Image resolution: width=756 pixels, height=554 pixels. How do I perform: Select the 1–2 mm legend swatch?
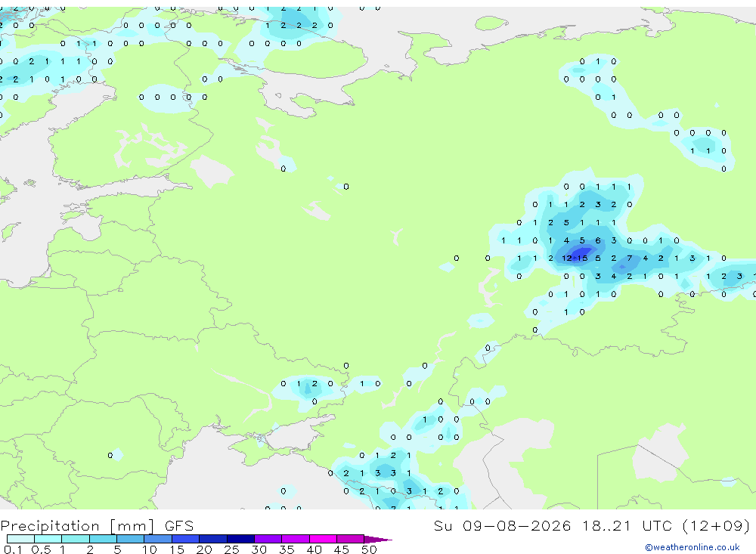(x=76, y=539)
